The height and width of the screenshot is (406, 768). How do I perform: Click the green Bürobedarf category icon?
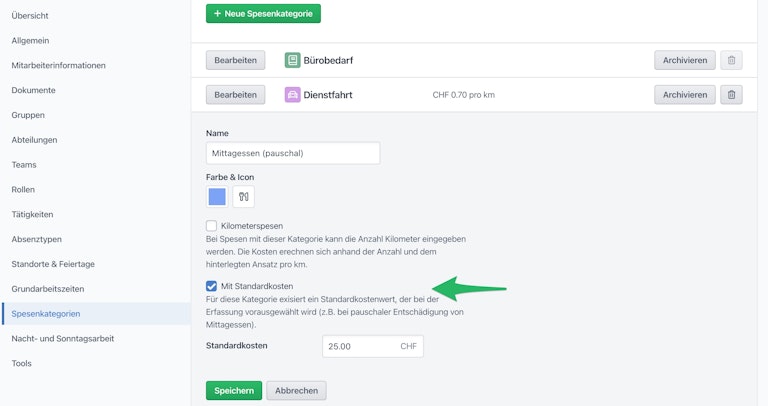coord(292,60)
